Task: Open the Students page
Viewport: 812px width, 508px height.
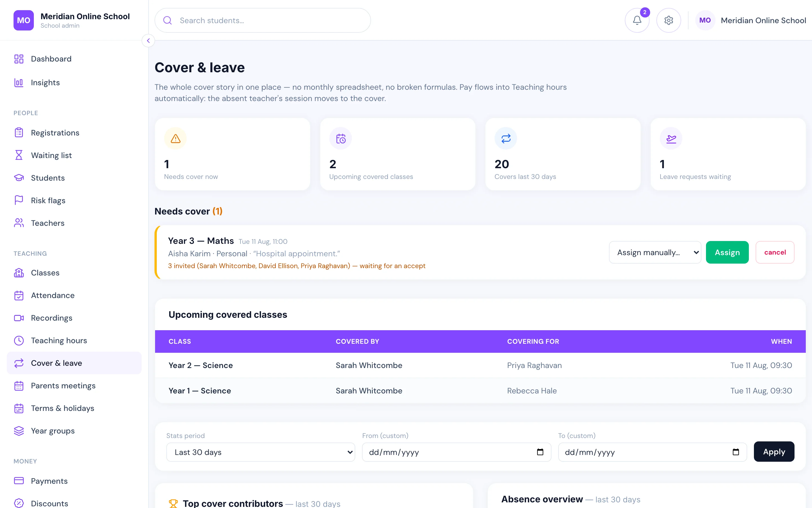Action: (x=74, y=178)
